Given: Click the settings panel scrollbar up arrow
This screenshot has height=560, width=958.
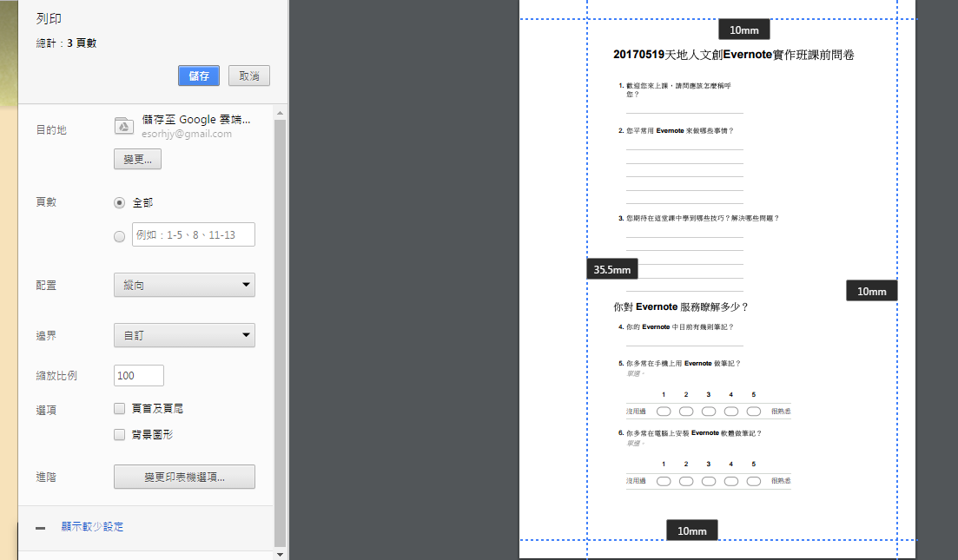Looking at the screenshot, I should (x=280, y=114).
